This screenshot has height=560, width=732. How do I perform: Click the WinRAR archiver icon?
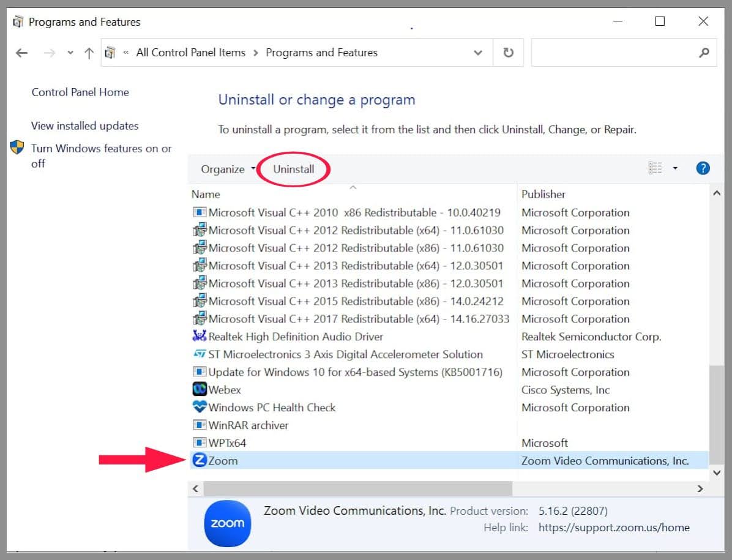point(200,425)
